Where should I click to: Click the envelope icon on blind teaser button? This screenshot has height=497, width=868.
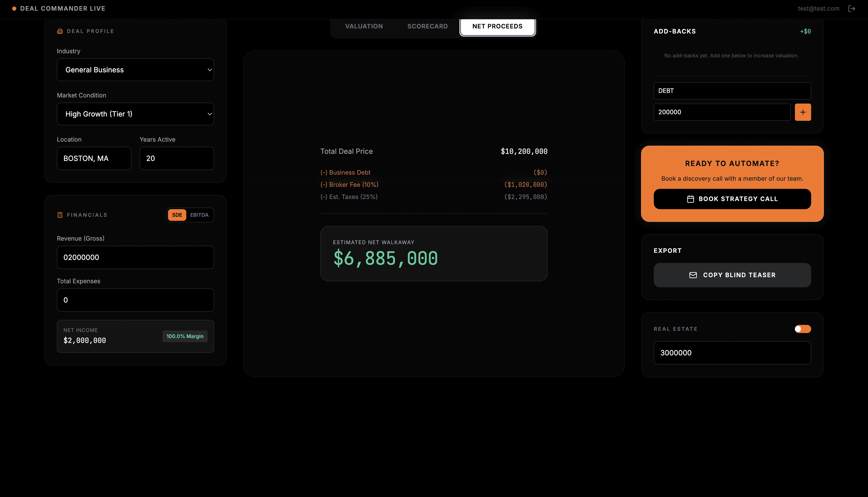(x=693, y=275)
